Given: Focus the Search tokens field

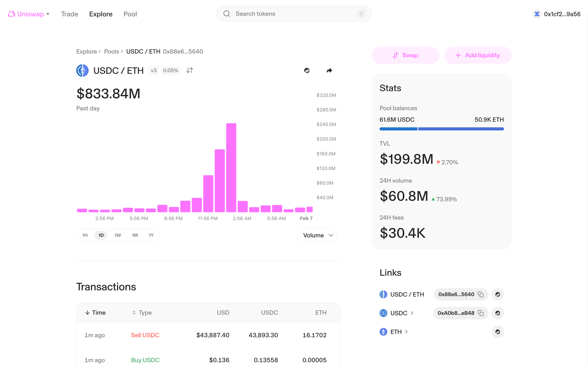Looking at the screenshot, I should point(294,14).
